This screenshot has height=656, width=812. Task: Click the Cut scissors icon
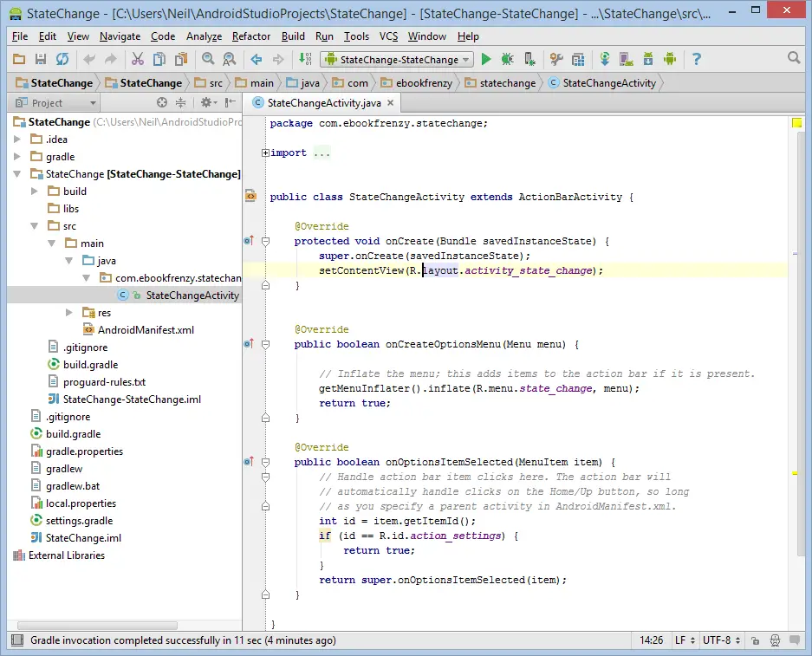pos(137,59)
